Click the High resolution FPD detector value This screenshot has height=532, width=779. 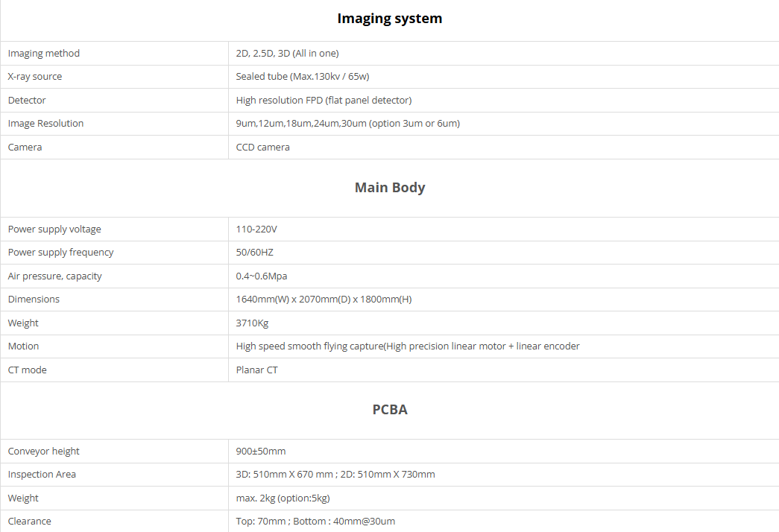[324, 101]
